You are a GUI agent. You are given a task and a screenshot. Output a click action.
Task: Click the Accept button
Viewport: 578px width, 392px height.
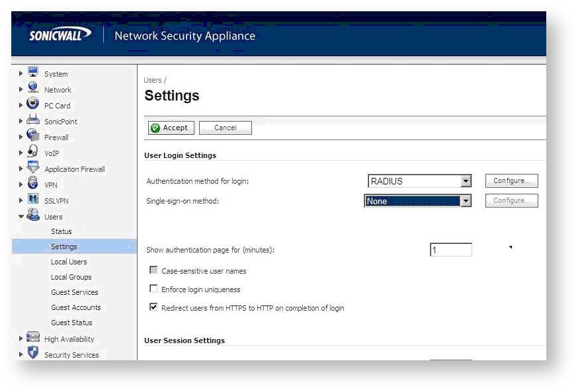[171, 128]
